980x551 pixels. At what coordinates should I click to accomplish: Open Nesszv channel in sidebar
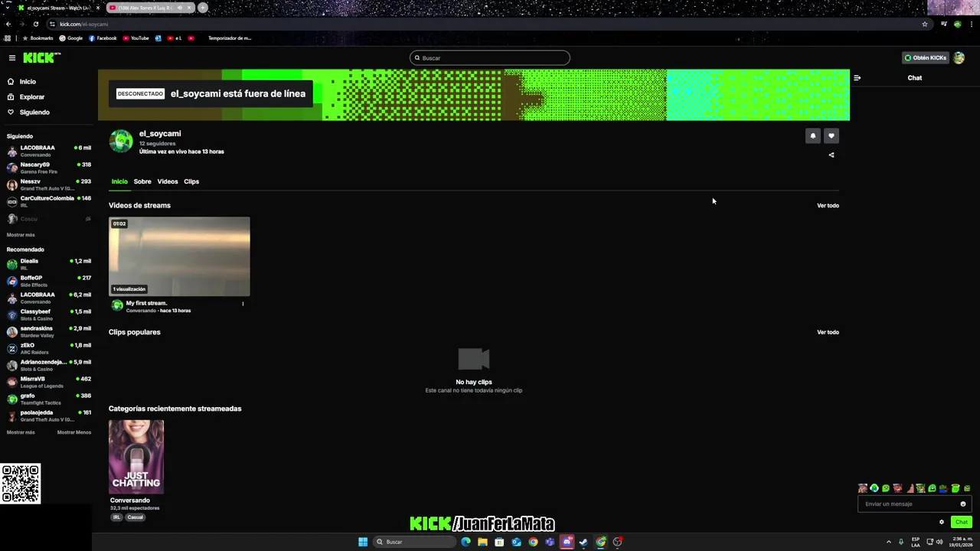[x=49, y=184]
